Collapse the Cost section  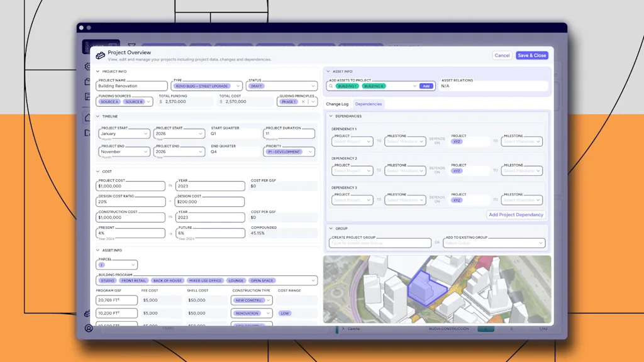98,171
